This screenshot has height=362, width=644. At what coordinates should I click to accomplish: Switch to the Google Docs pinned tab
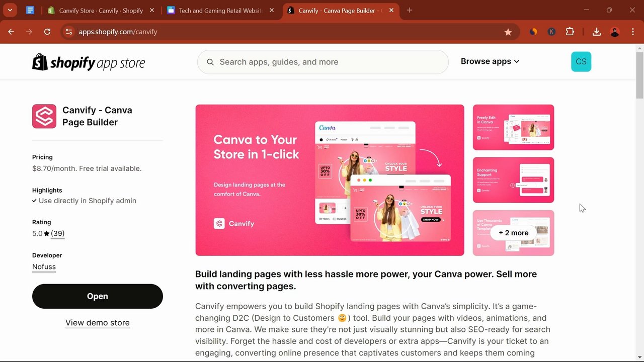point(30,10)
